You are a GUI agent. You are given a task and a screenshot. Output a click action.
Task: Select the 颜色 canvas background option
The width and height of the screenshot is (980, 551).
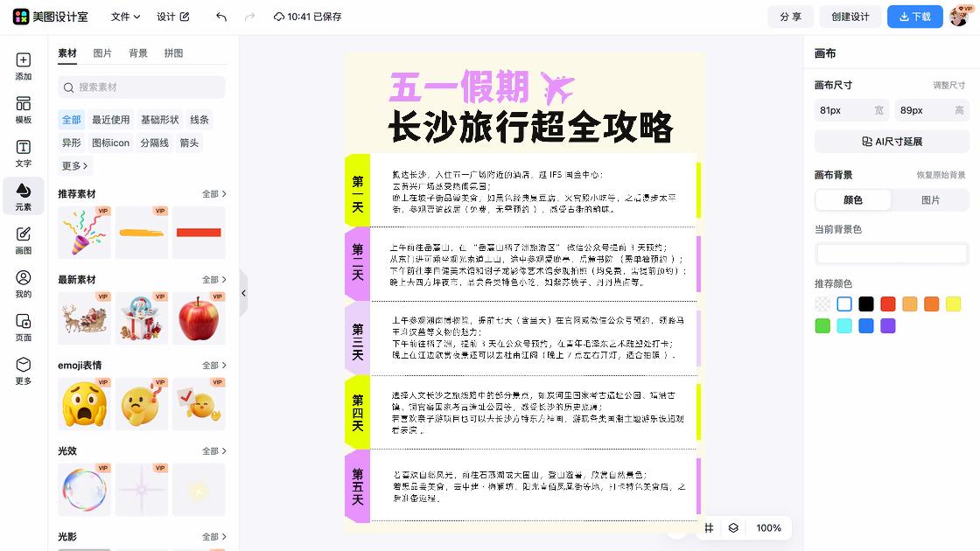(853, 200)
